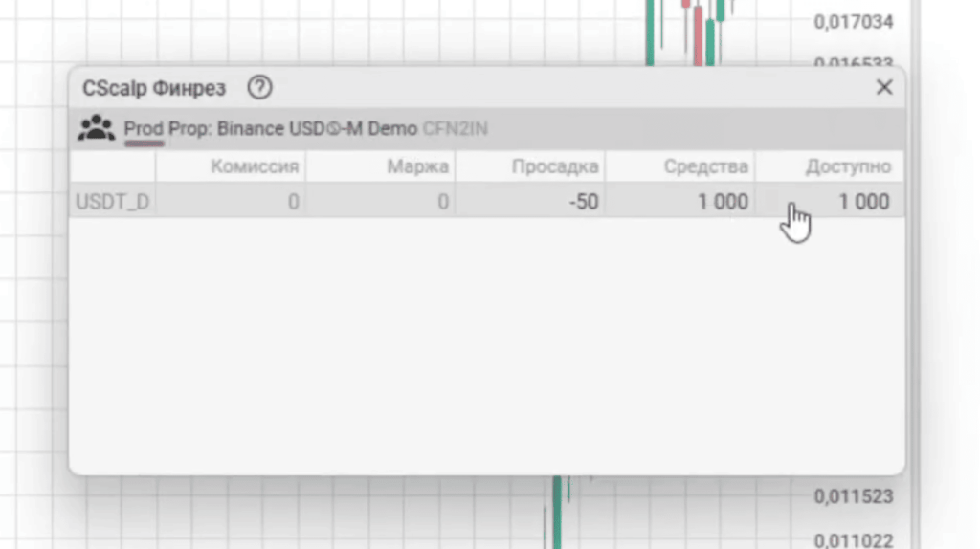Click the 0,011523 price scale label
This screenshot has width=980, height=549.
[x=853, y=496]
